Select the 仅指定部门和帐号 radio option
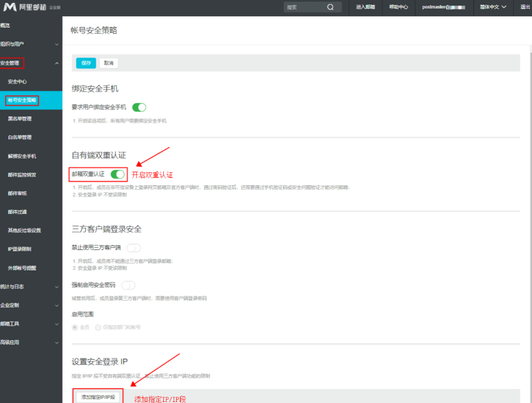Screen dimensions: 532x403 (x=98, y=327)
